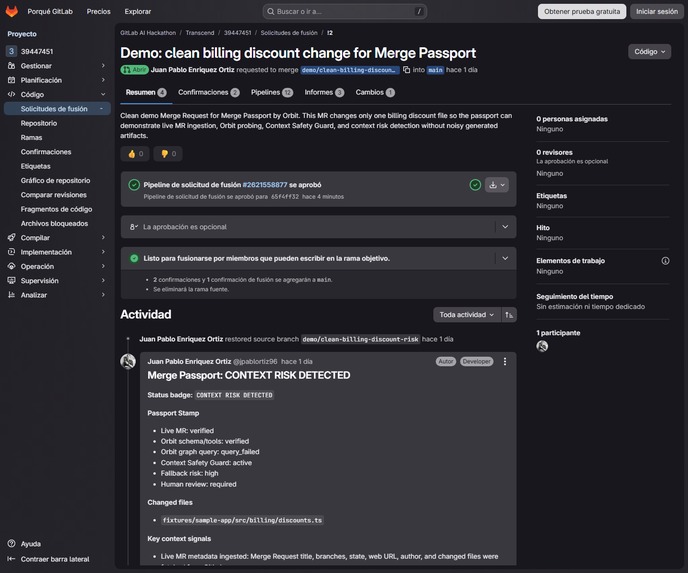Image resolution: width=688 pixels, height=573 pixels.
Task: Click the Planificación calendar icon
Action: 11,80
